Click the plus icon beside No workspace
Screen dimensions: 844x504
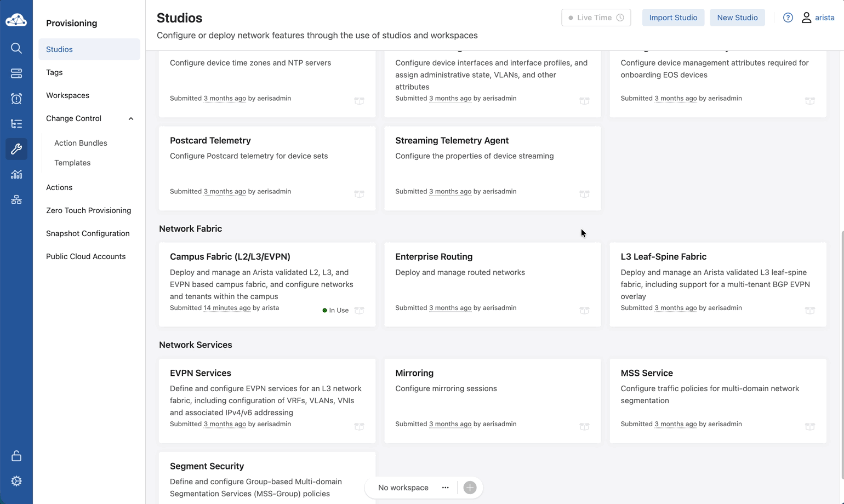click(470, 488)
